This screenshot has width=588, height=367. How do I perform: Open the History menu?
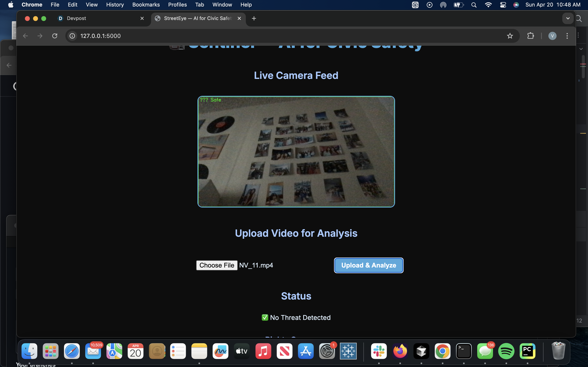(115, 5)
